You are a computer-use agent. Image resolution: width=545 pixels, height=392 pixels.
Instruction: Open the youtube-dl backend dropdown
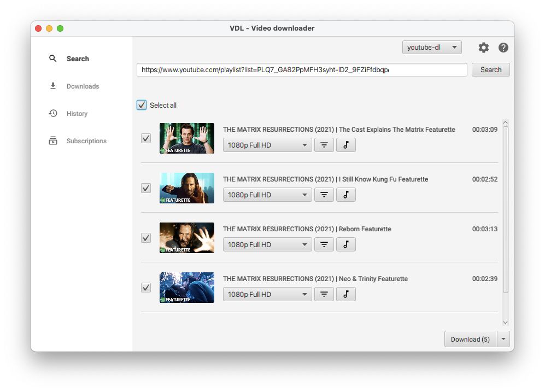tap(431, 47)
